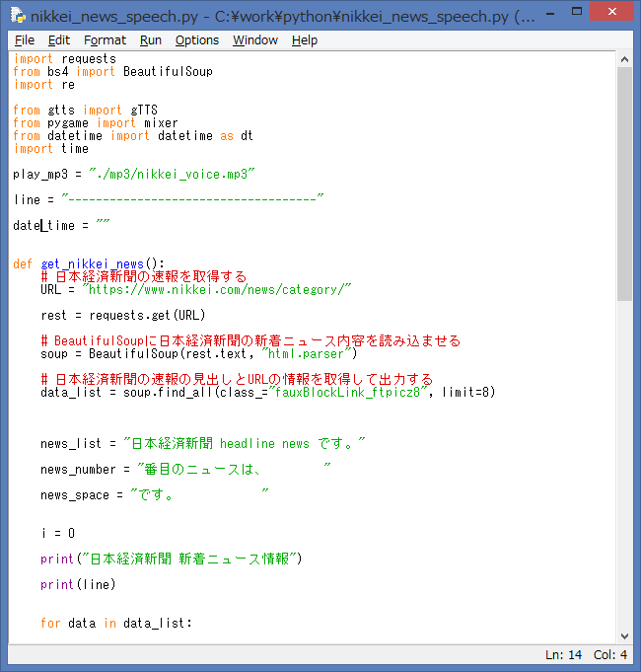Click the scrollbar down arrow
Viewport: 641px width, 672px height.
[x=624, y=636]
